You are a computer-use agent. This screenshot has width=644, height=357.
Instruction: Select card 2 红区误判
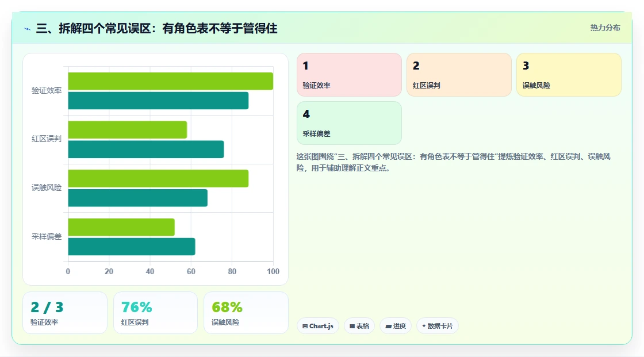[459, 75]
